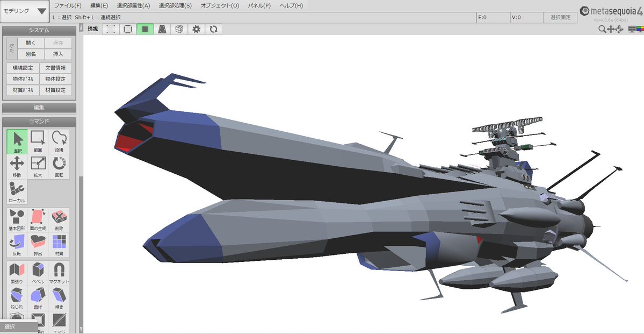Viewport: 644px width, 334px height.
Task: Open 文書情報 document info
Action: 56,68
